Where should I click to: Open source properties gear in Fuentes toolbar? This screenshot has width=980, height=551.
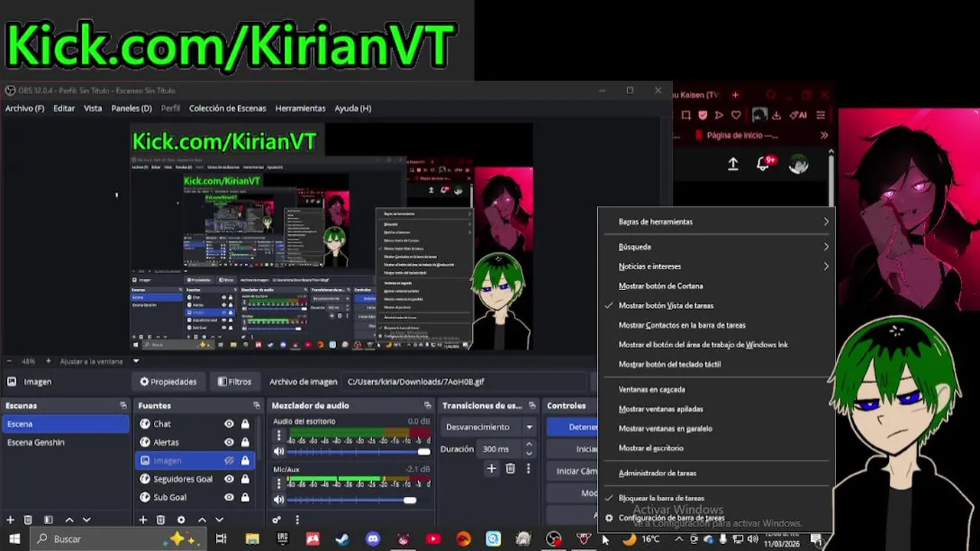(x=181, y=520)
